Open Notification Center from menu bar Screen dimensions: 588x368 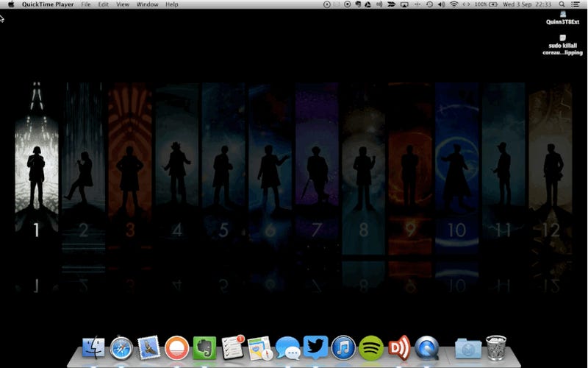tap(575, 4)
